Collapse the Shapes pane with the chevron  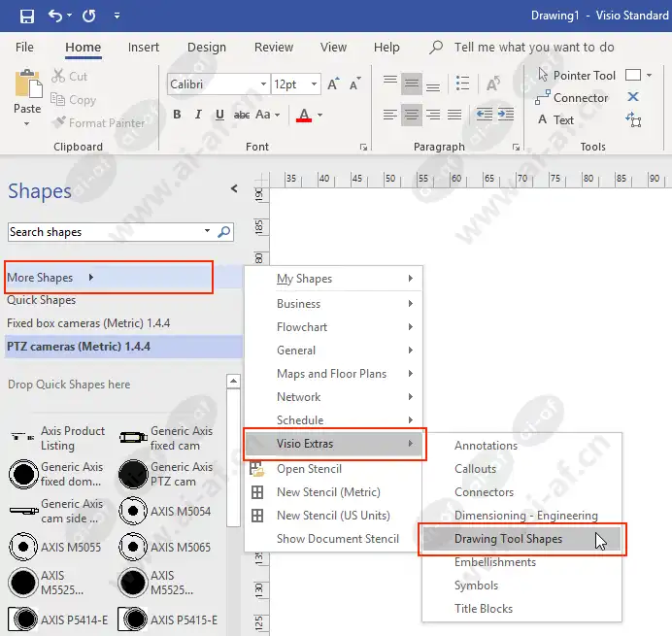234,188
